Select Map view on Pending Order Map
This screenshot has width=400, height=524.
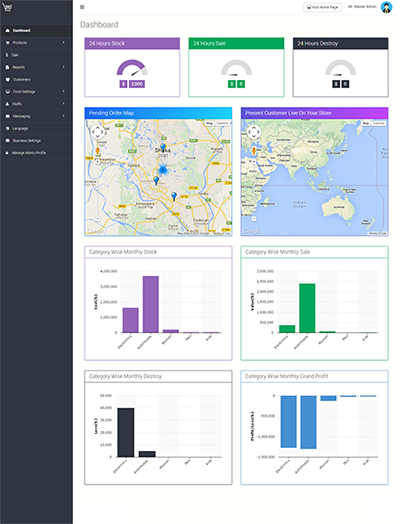point(210,123)
